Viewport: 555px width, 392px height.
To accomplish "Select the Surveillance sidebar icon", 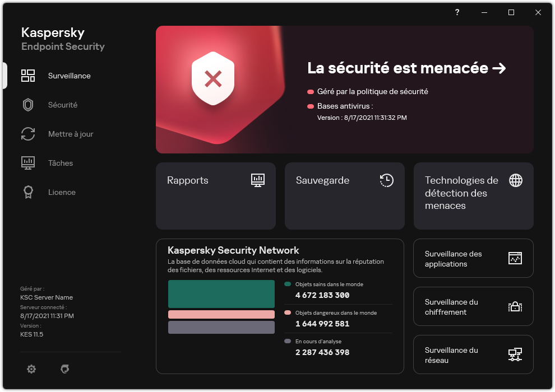I will [x=28, y=76].
